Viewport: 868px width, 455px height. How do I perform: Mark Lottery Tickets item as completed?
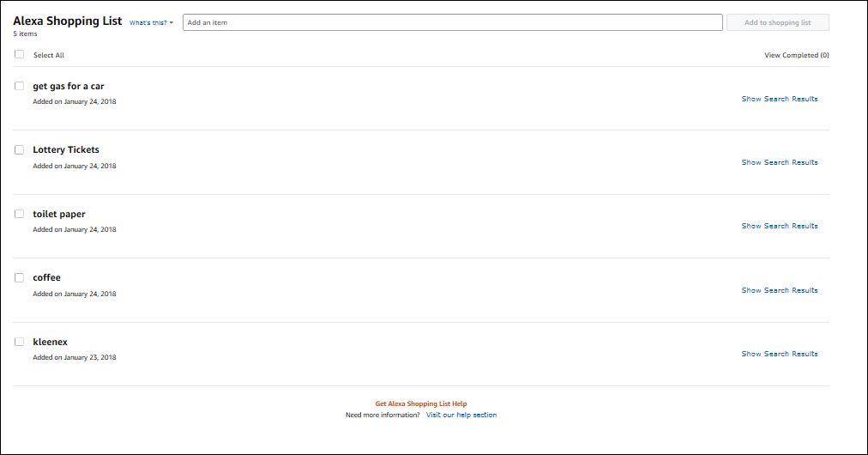tap(20, 149)
